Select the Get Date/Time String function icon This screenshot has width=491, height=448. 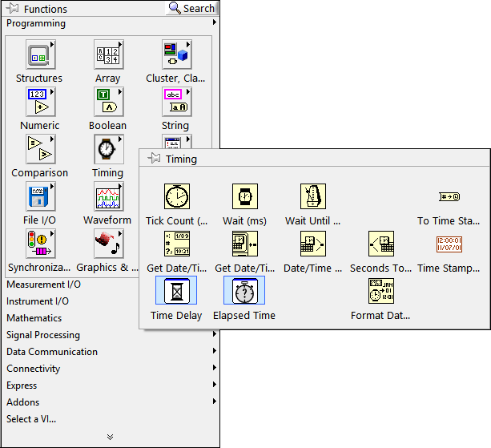coord(176,244)
